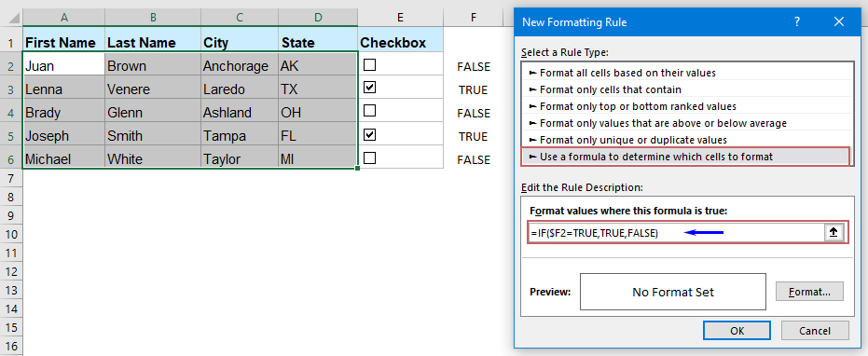Select column C header

tap(239, 17)
